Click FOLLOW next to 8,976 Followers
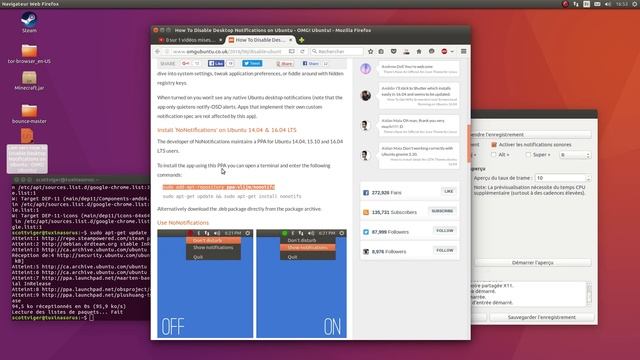This screenshot has height=360, width=640. 444,250
